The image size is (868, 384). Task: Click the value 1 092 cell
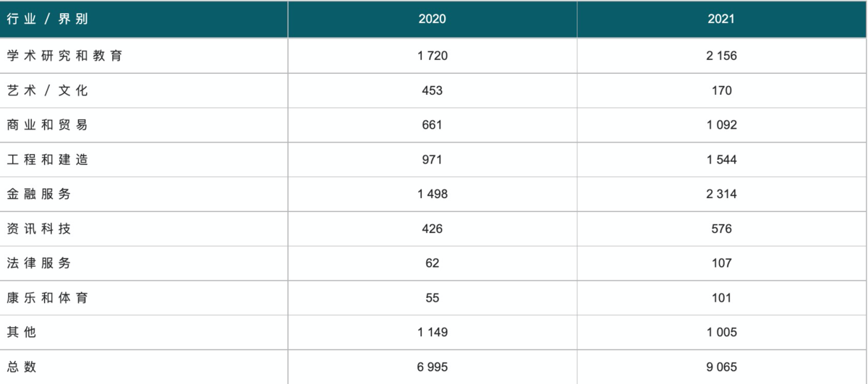pos(722,125)
